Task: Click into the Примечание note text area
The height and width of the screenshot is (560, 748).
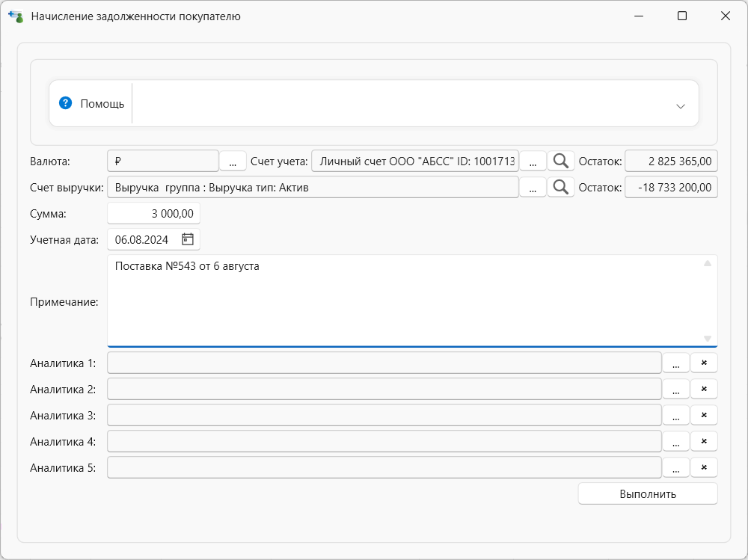Action: click(413, 301)
